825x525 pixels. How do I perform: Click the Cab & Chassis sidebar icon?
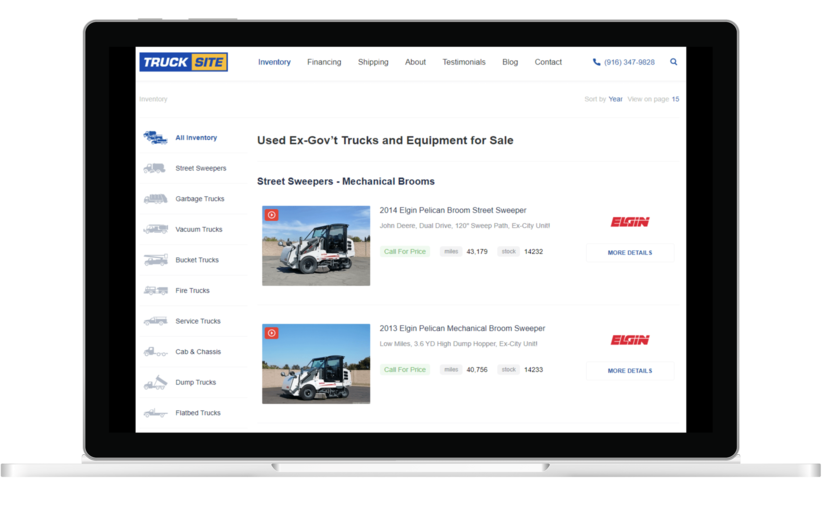click(x=155, y=351)
